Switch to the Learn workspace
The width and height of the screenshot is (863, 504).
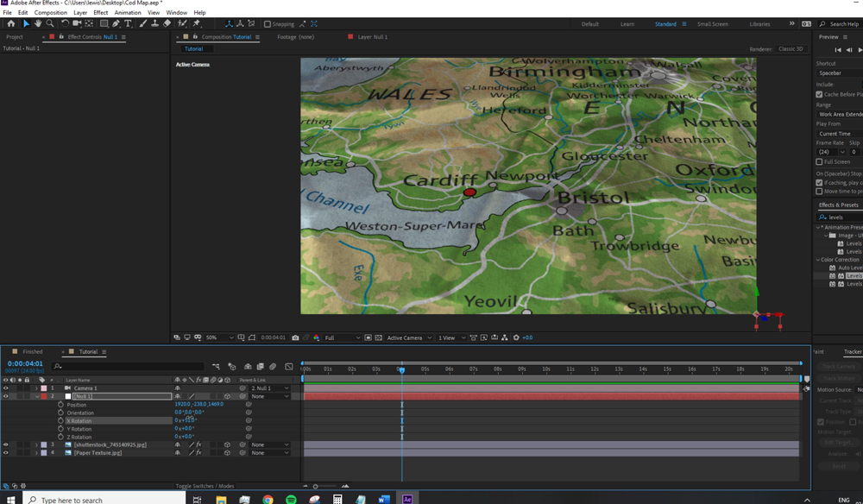click(x=627, y=24)
